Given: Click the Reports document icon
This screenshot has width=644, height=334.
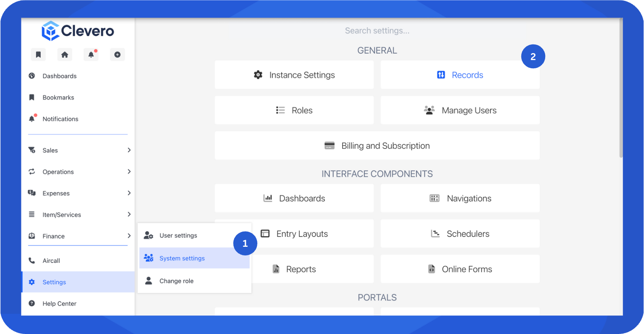Looking at the screenshot, I should (276, 269).
